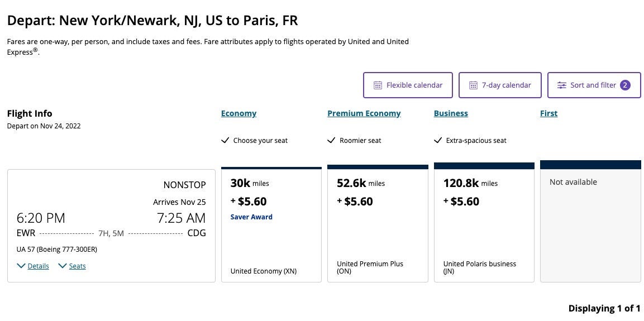Select the Business column header link
The height and width of the screenshot is (321, 644).
451,113
